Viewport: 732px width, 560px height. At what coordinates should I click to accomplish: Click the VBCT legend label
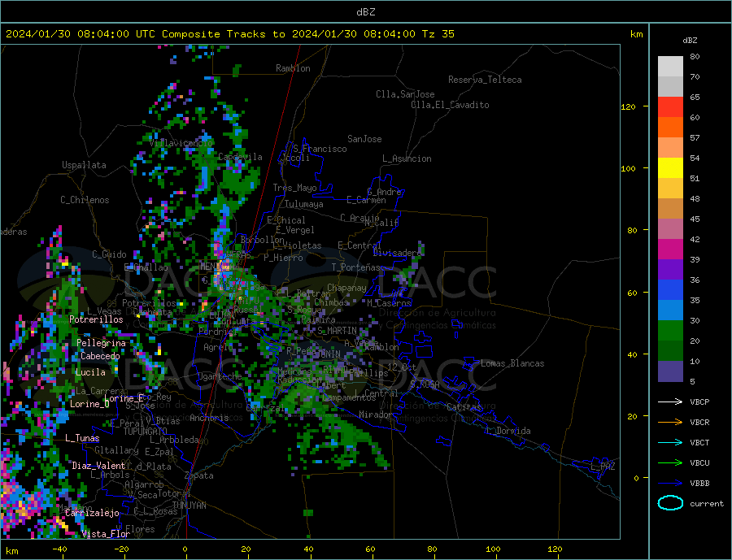[x=699, y=442]
